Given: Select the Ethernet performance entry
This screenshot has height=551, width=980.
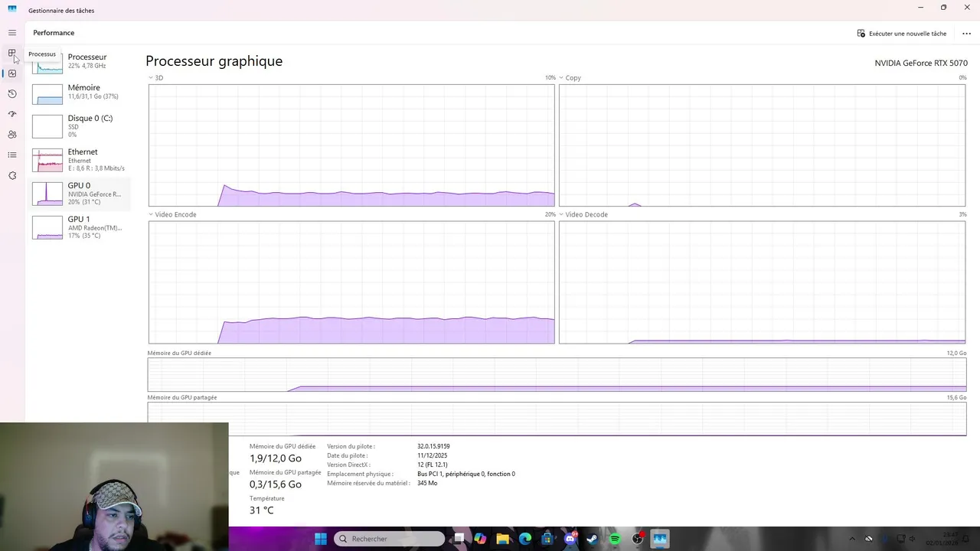Looking at the screenshot, I should coord(80,159).
